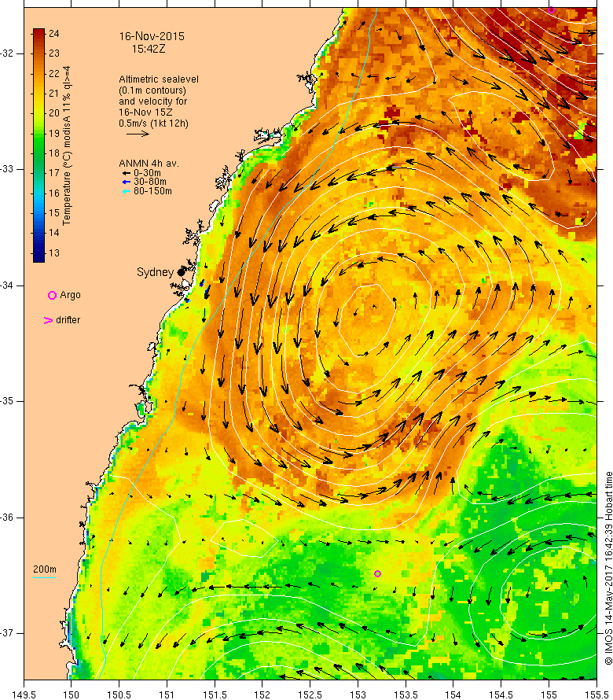Click the -32 latitude axis label

[x=7, y=53]
